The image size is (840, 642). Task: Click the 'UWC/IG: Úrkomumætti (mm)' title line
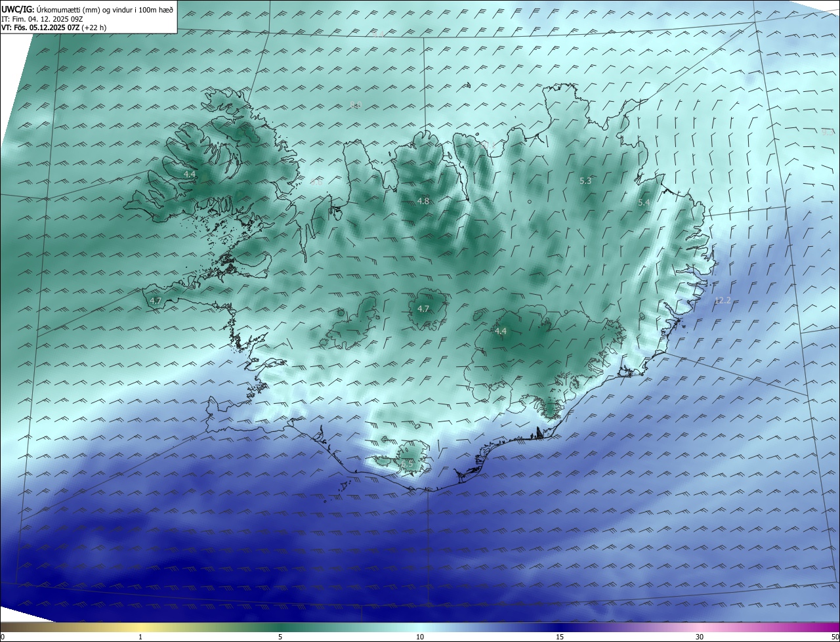(87, 9)
